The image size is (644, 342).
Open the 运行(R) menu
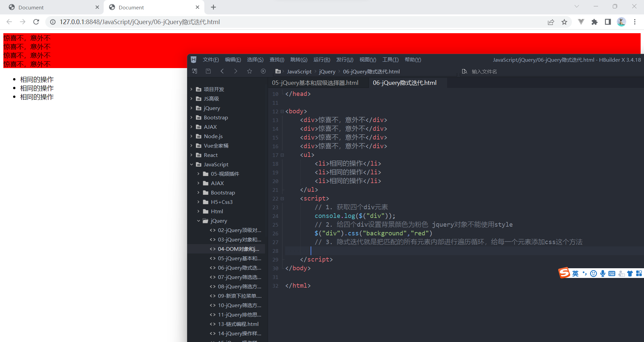[322, 60]
